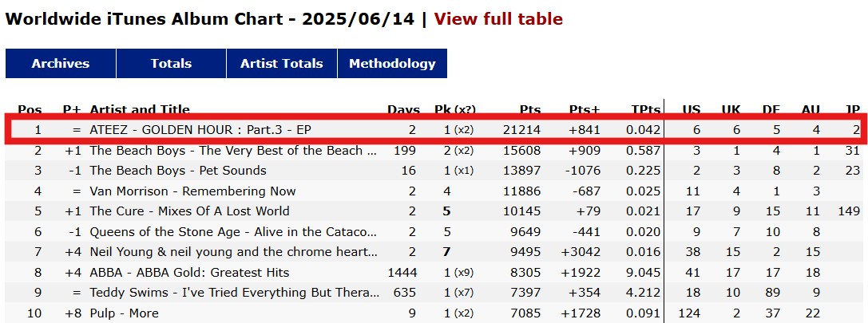
Task: Click the Days column header
Action: coord(403,109)
